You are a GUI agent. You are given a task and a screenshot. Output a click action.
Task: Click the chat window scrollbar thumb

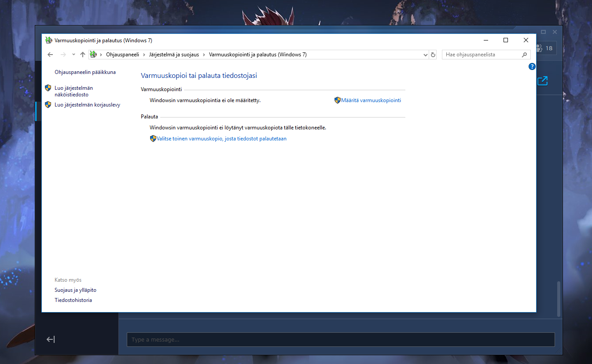pyautogui.click(x=559, y=299)
